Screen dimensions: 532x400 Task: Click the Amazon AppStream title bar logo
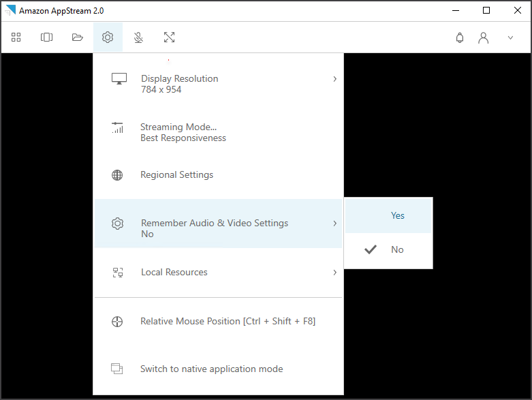[x=10, y=11]
